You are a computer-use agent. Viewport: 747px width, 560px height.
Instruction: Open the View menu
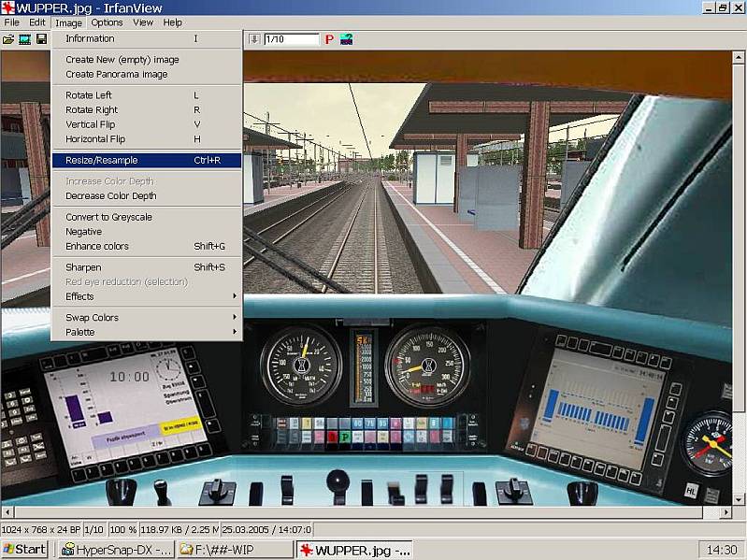point(143,22)
